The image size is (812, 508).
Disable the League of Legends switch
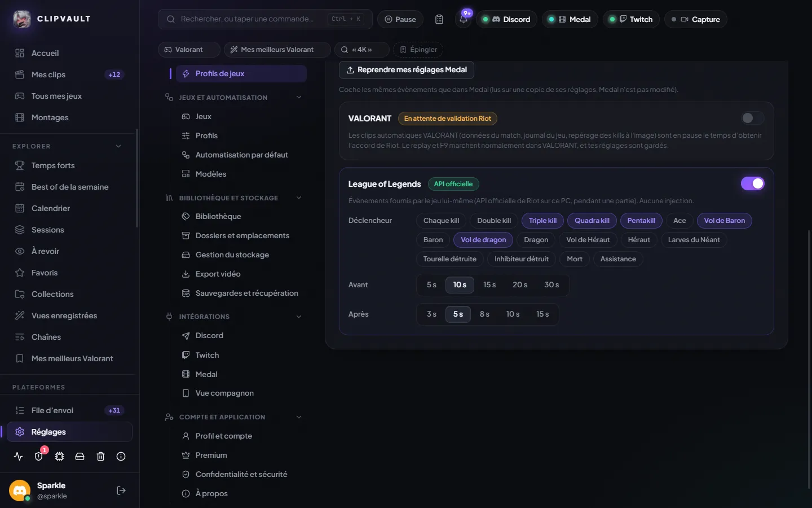click(x=752, y=183)
